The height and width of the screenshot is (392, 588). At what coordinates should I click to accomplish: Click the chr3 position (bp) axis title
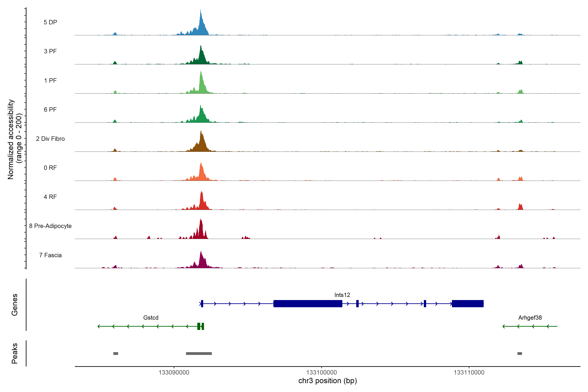(327, 381)
